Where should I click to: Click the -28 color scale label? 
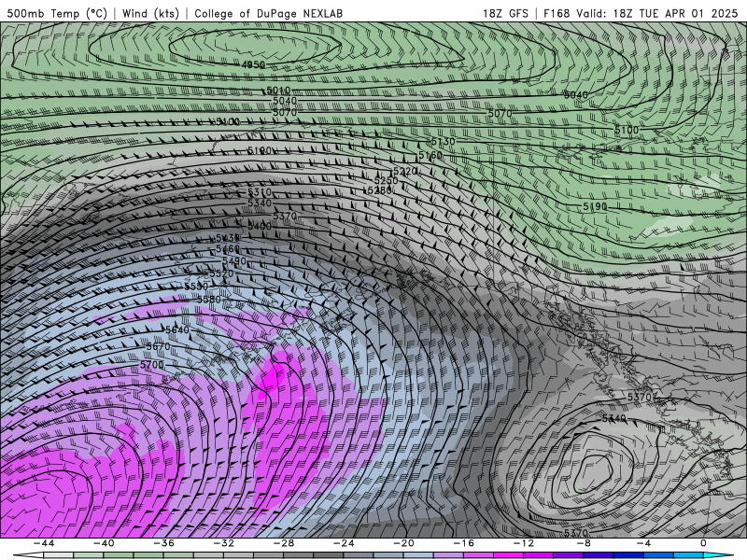click(284, 543)
